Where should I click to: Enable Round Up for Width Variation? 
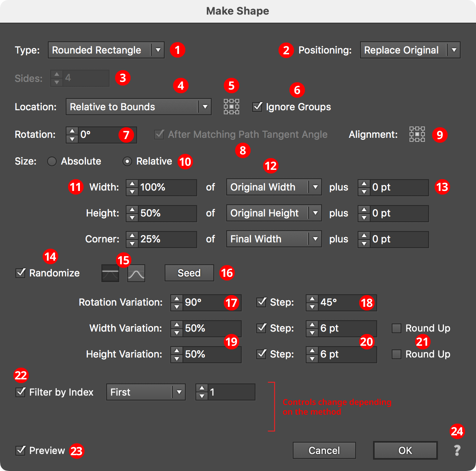(396, 328)
